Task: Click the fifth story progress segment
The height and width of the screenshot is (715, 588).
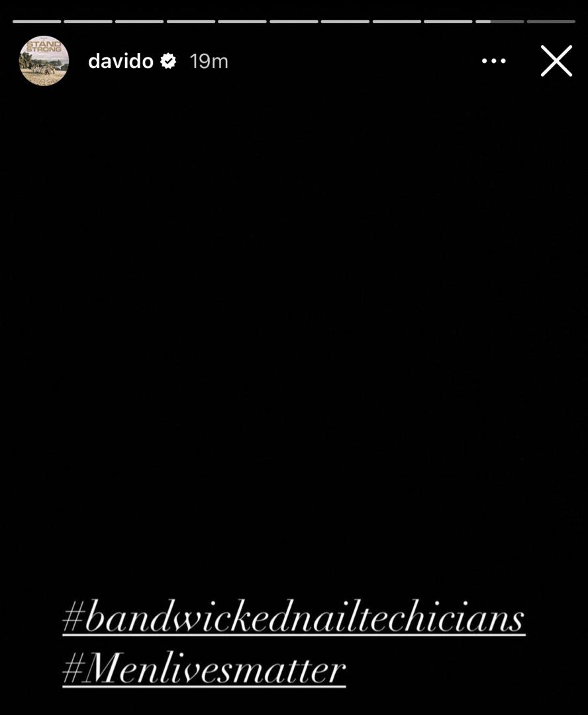Action: point(242,21)
